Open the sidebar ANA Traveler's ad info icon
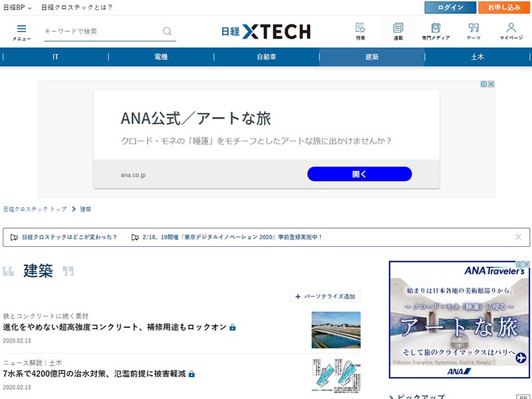The width and height of the screenshot is (532, 399). pyautogui.click(x=519, y=263)
